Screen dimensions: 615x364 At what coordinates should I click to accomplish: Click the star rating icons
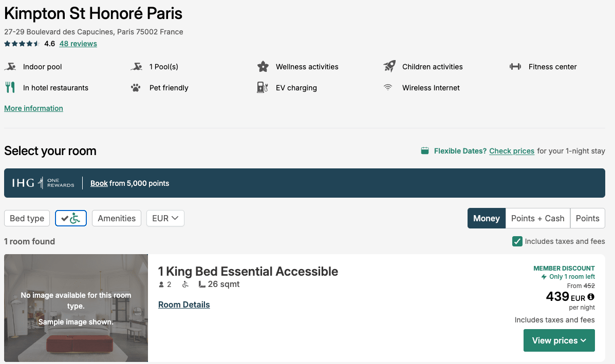(x=22, y=44)
